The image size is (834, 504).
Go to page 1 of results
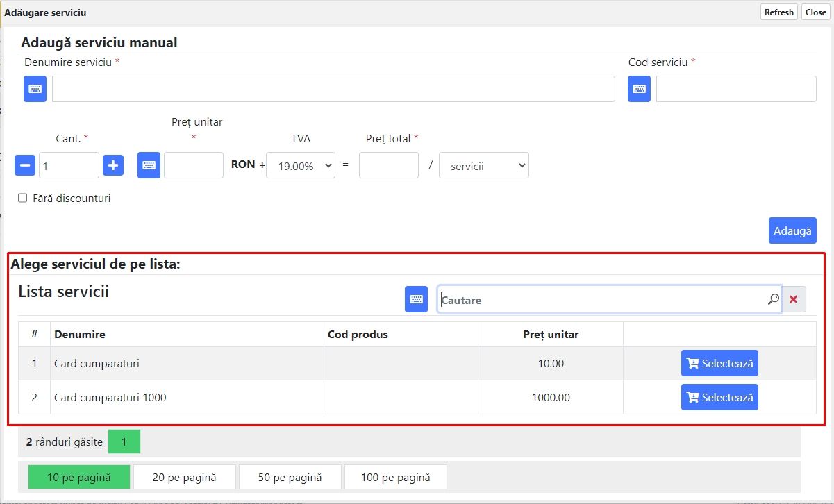click(124, 442)
